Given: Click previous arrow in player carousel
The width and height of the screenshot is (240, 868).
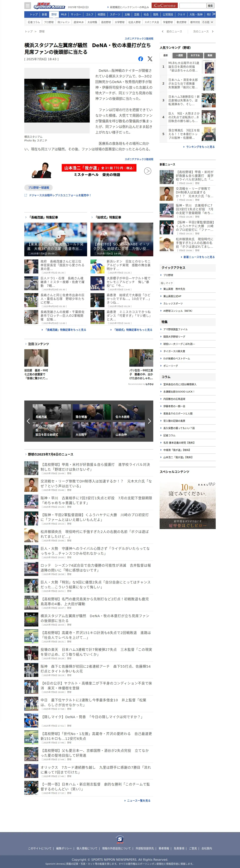Looking at the screenshot, I should pyautogui.click(x=28, y=421).
